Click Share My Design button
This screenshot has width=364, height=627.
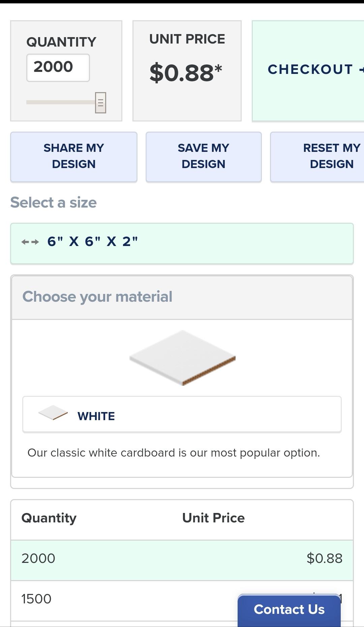coord(74,157)
